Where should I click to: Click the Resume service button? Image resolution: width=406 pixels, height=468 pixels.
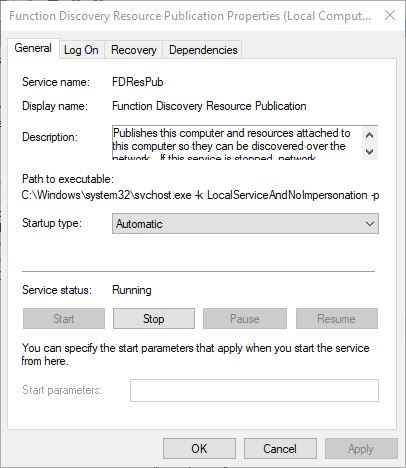point(337,319)
